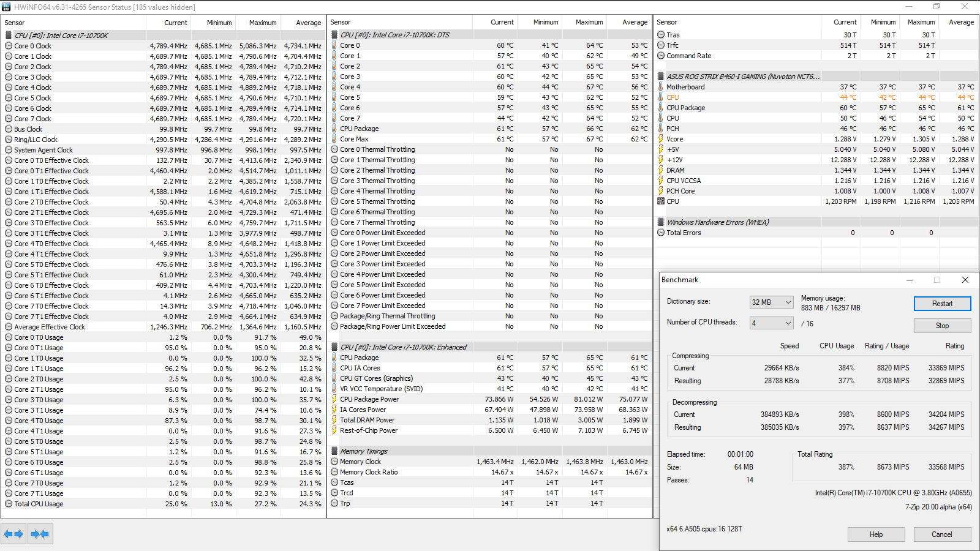Select the Core 5 Power Limit Exceeded label
The width and height of the screenshot is (980, 551).
tap(383, 285)
